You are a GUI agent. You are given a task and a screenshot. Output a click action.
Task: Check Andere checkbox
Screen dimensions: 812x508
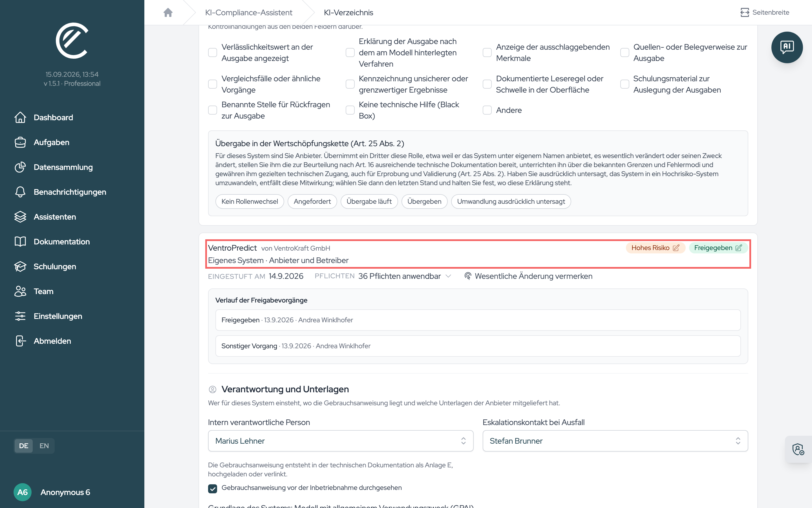[x=487, y=110]
